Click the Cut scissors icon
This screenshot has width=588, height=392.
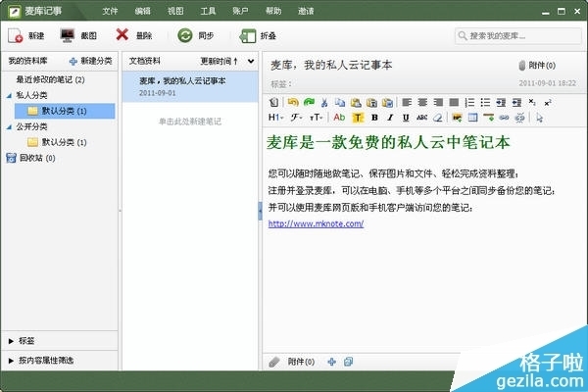324,102
